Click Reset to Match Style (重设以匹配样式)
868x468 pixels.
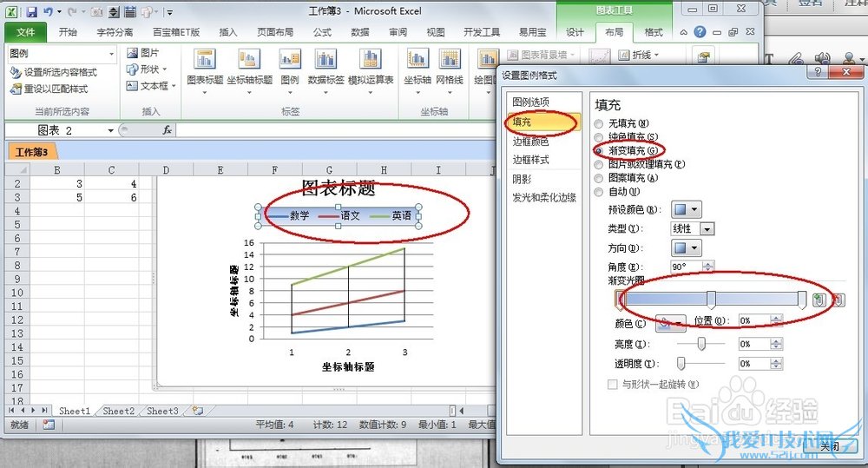point(49,89)
